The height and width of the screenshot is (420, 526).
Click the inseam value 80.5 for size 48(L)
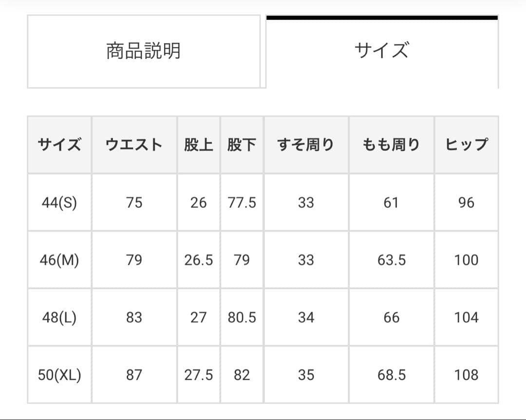coord(242,317)
